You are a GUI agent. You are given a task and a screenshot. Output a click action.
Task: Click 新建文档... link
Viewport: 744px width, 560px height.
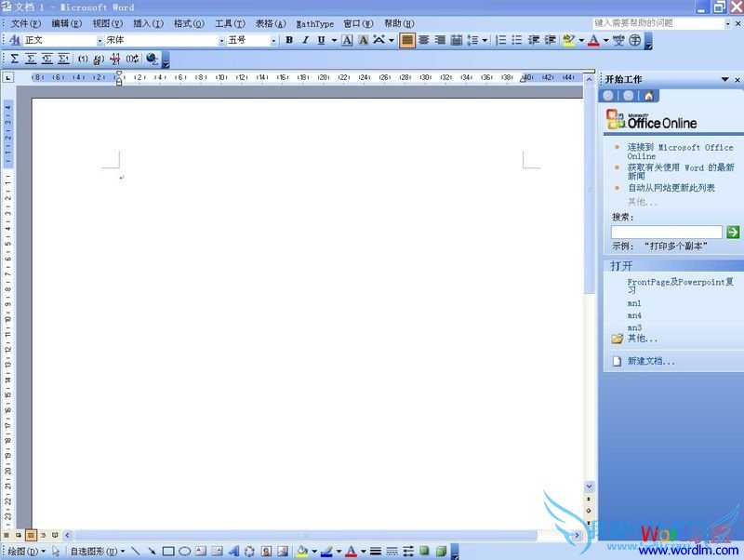click(650, 361)
